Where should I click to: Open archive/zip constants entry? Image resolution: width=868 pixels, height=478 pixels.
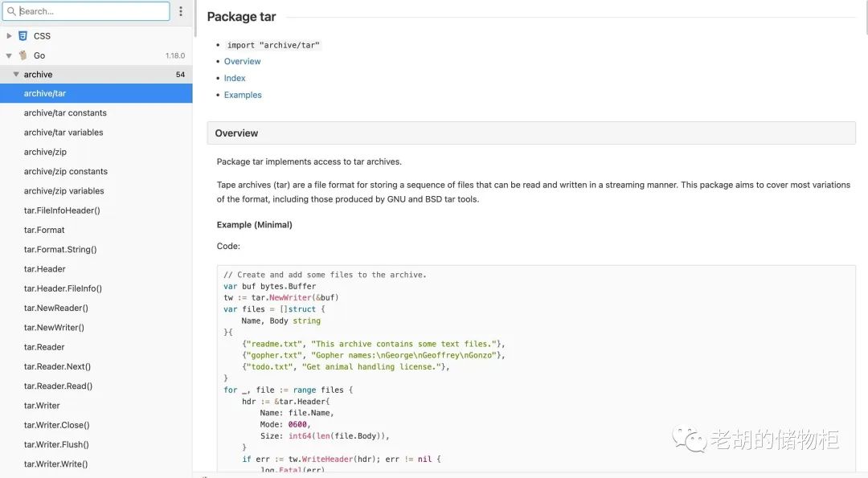(x=96, y=171)
